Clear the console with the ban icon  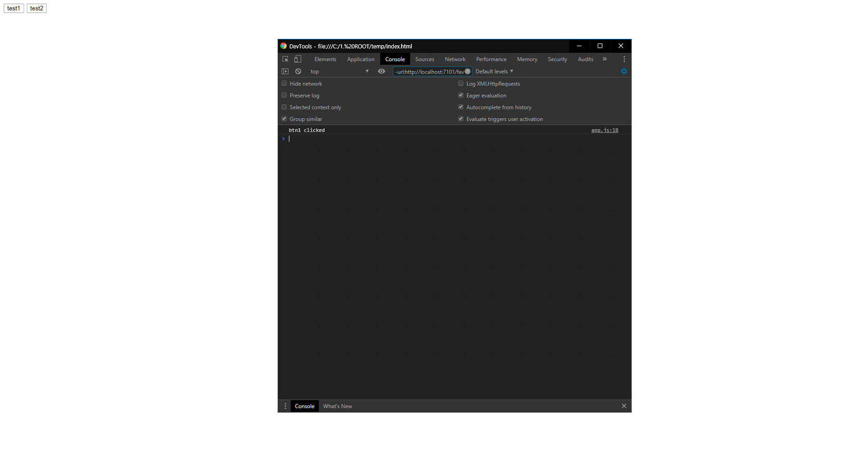click(298, 72)
